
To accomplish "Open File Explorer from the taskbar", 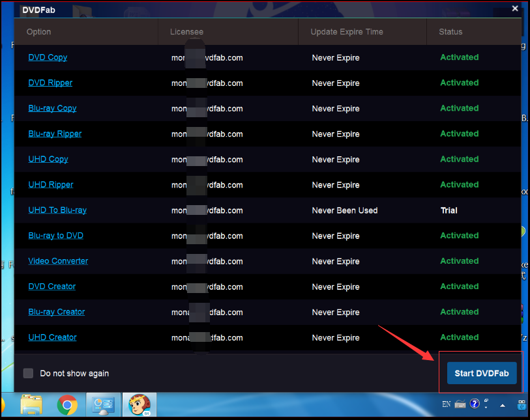I will tap(31, 404).
